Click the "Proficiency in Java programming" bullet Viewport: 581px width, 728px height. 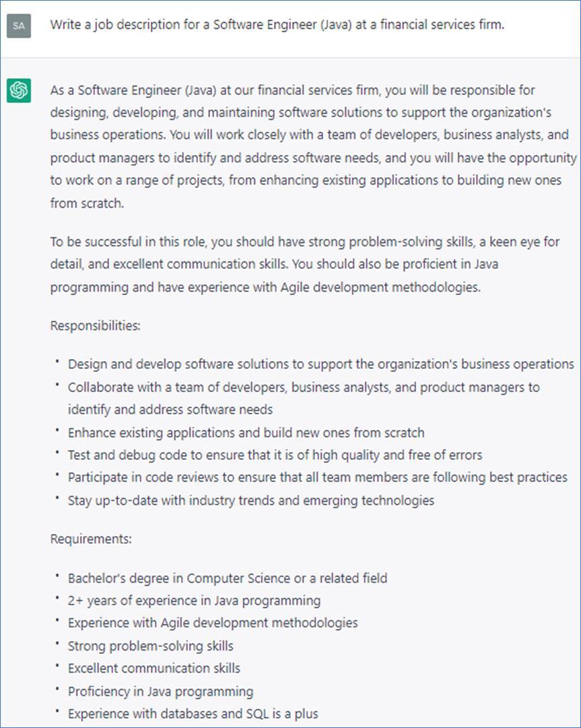pyautogui.click(x=160, y=691)
